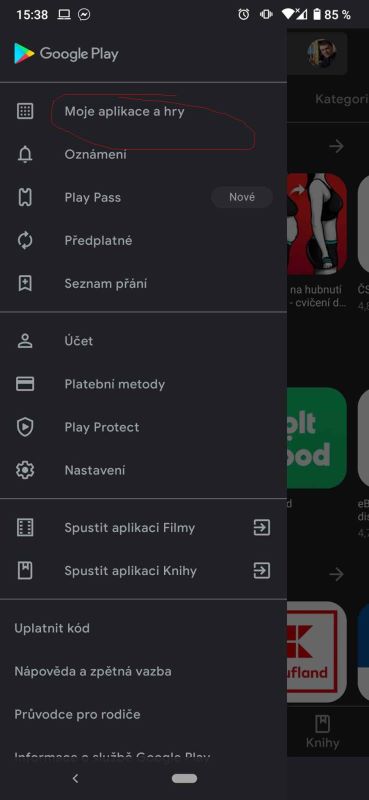Screen dimensions: 369x800
Task: Open Play Protect shield icon
Action: click(x=25, y=427)
